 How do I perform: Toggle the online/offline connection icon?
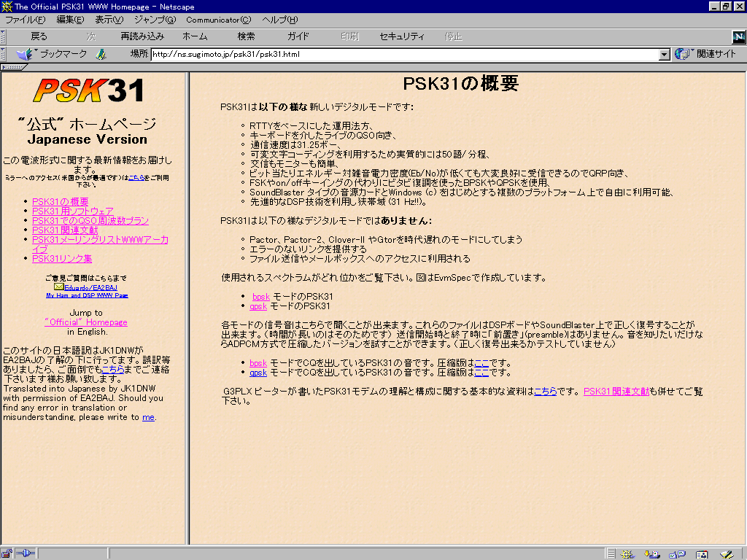coord(26,553)
